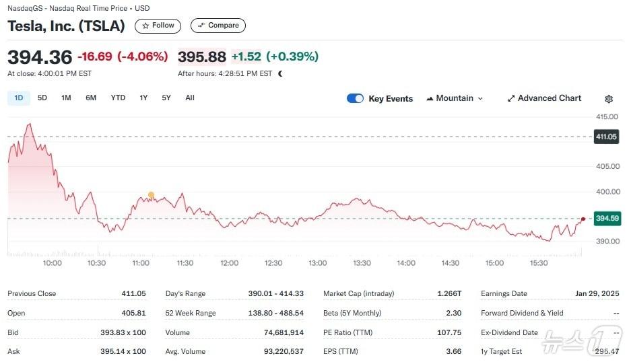Click the after-hours moon icon
The height and width of the screenshot is (364, 629).
[280, 73]
